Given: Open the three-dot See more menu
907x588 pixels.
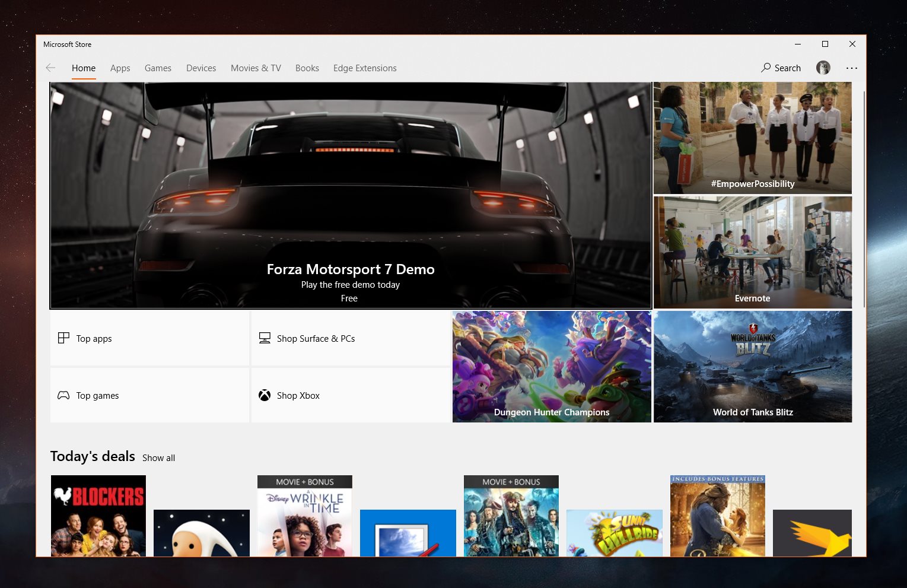Looking at the screenshot, I should tap(852, 68).
